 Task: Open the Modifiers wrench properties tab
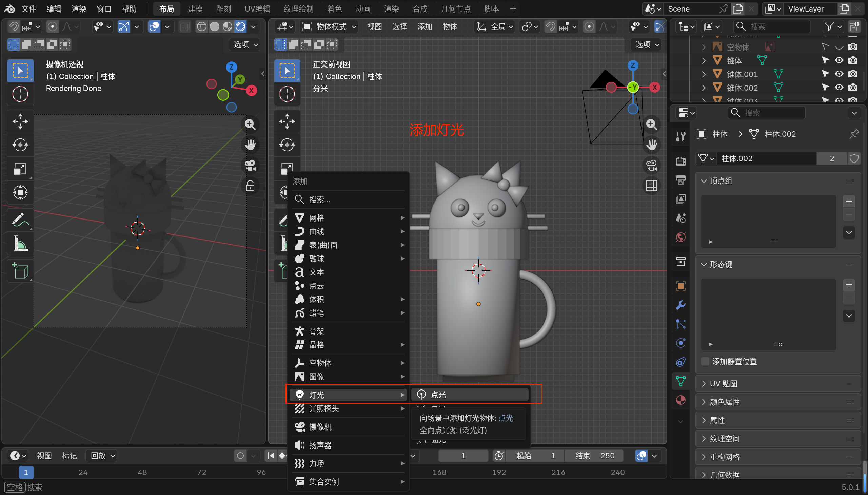click(x=680, y=305)
